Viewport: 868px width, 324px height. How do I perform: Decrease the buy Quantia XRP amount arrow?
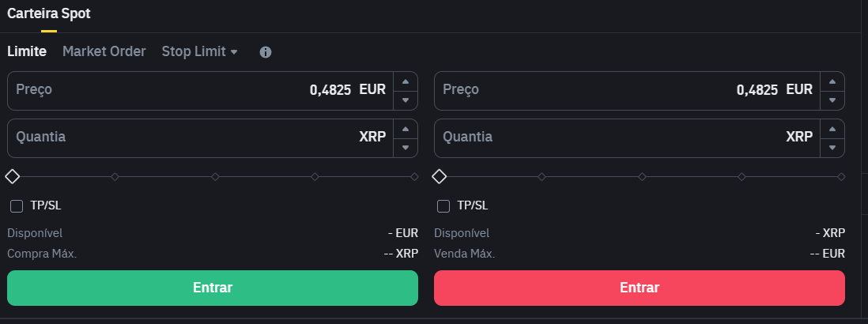coord(406,149)
